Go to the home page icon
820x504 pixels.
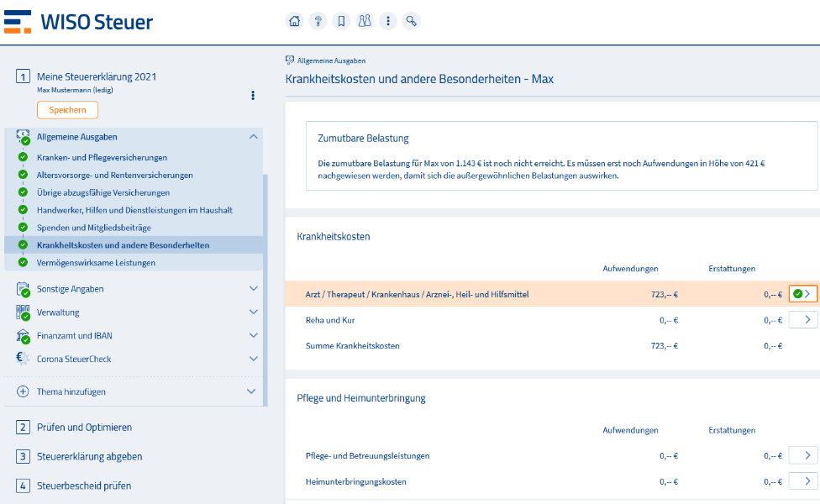click(294, 22)
